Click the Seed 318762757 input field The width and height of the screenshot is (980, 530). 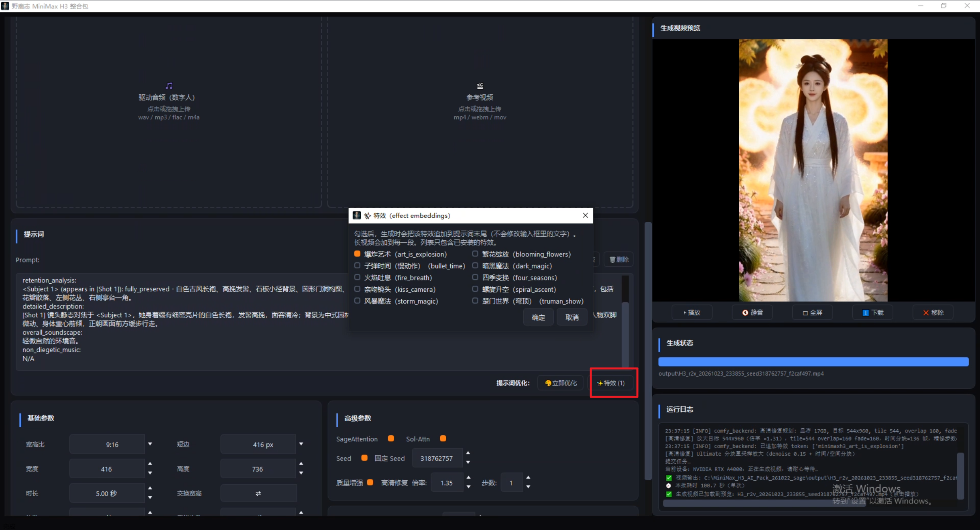tap(437, 458)
